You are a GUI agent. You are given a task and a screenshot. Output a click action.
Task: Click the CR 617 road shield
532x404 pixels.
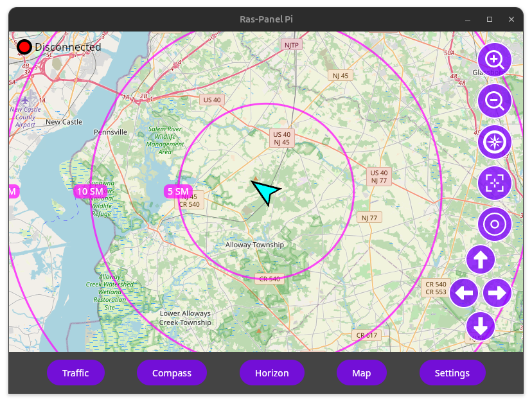pyautogui.click(x=366, y=335)
